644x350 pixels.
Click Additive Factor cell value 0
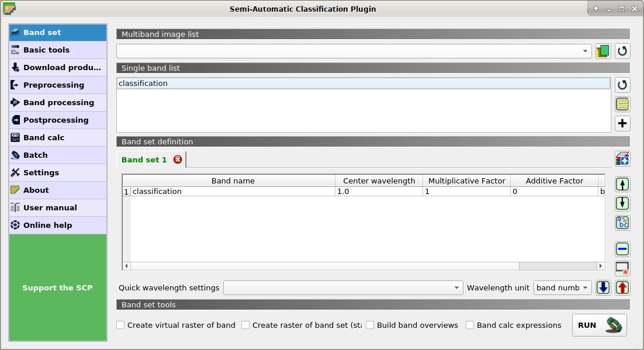click(x=554, y=192)
